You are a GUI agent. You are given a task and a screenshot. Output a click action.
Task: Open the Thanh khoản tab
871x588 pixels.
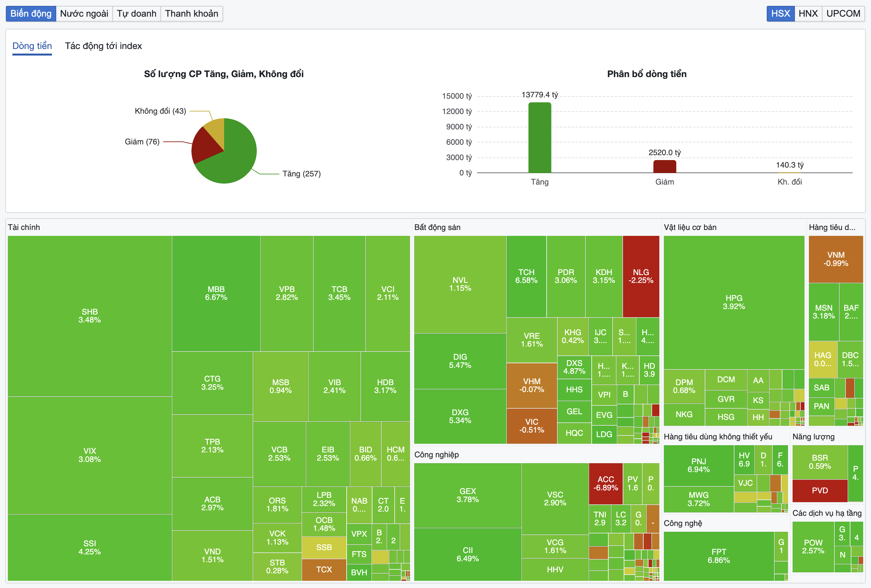tap(191, 13)
